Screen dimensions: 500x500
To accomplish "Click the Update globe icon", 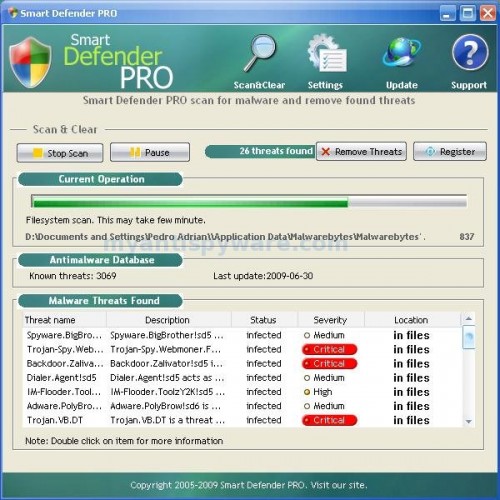I will [401, 52].
